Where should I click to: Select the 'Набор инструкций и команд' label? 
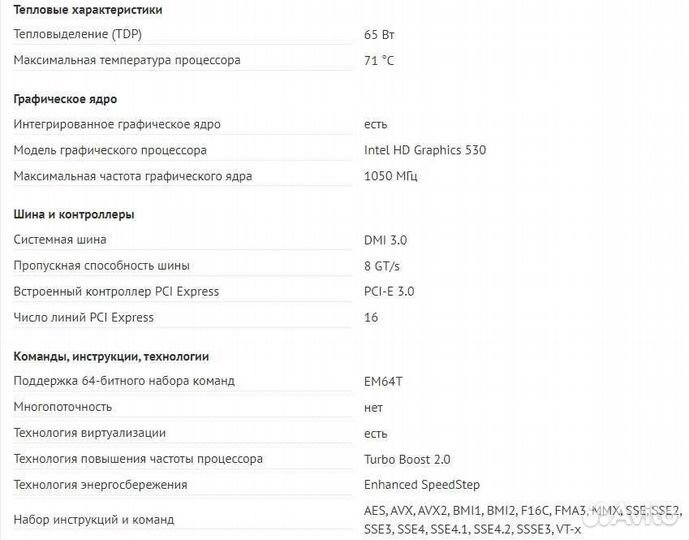[94, 519]
